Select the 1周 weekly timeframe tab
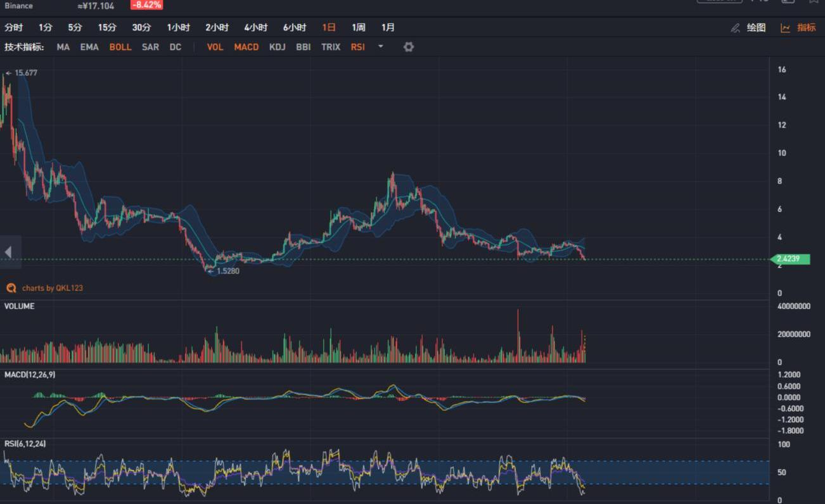Screen dimensions: 825x504 coord(358,27)
